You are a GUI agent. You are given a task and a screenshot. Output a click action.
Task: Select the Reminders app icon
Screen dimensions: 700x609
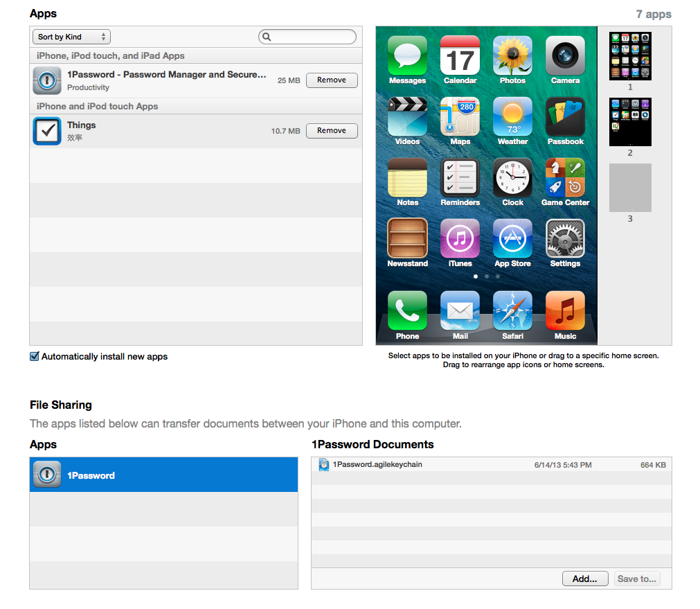[x=460, y=178]
